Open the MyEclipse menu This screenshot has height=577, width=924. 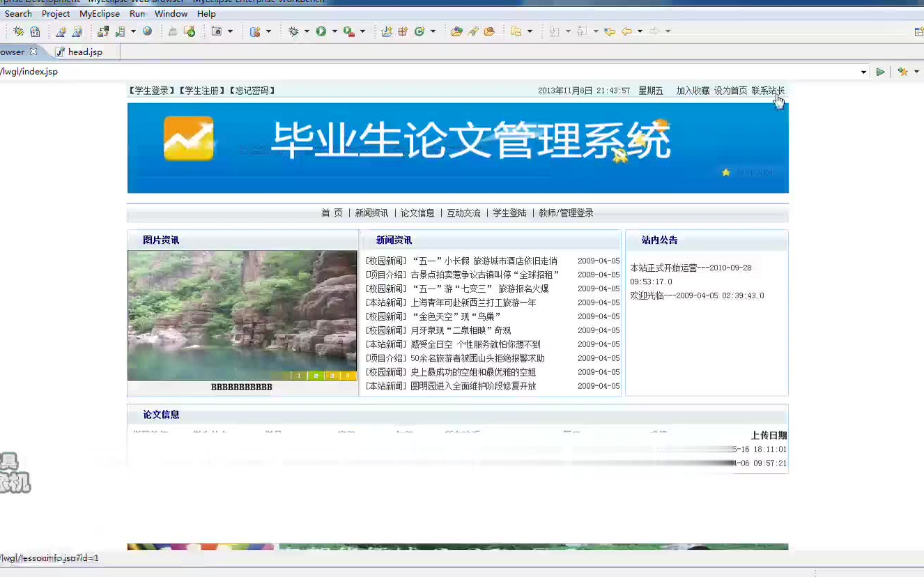point(100,13)
